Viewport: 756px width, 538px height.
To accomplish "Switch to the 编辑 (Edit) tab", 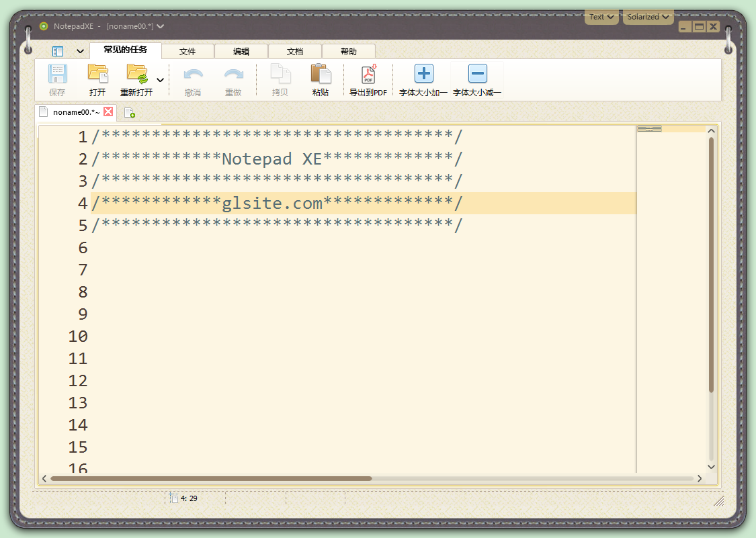I will click(x=241, y=51).
